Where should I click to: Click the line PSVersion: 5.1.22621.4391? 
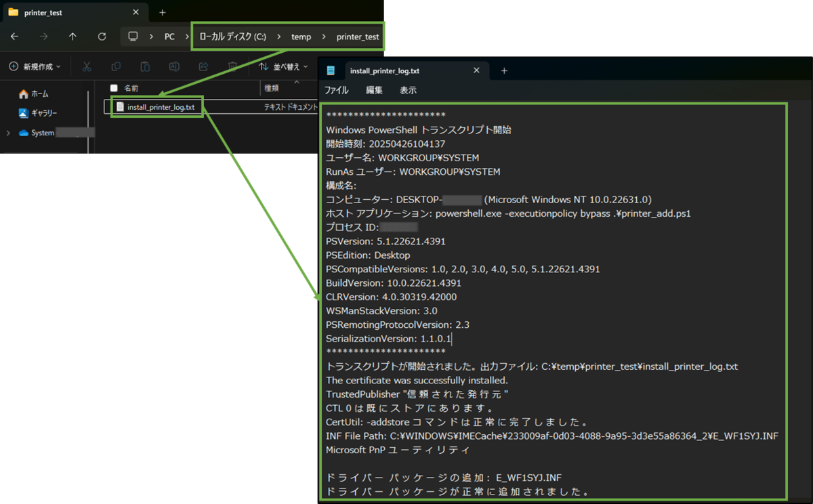[x=385, y=241]
